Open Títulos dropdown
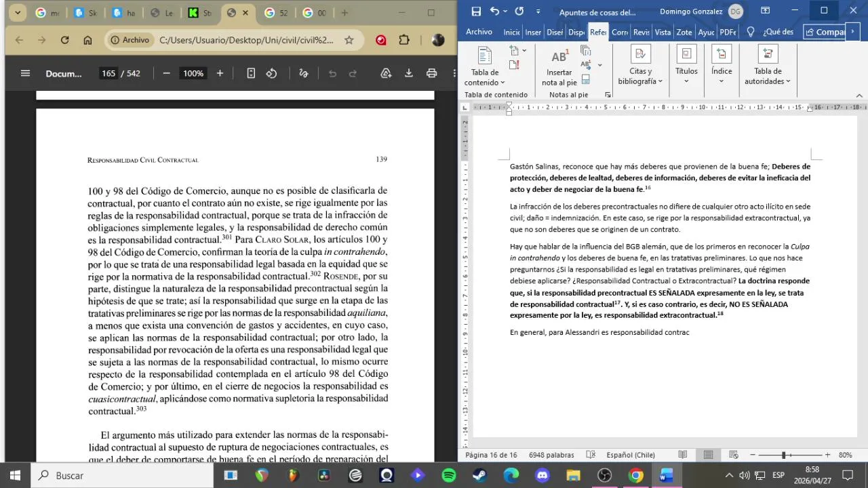Screen dimensions: 868x488 pyautogui.click(x=686, y=66)
